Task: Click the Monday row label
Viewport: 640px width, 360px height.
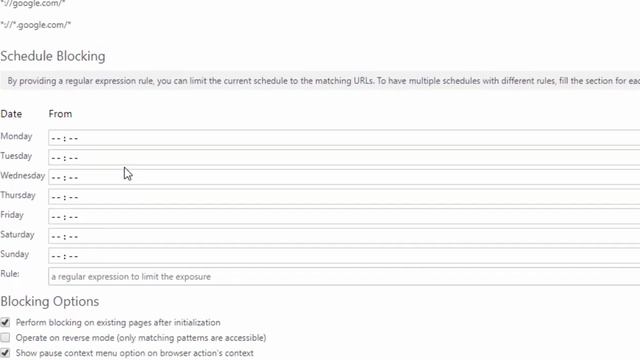Action: (x=16, y=136)
